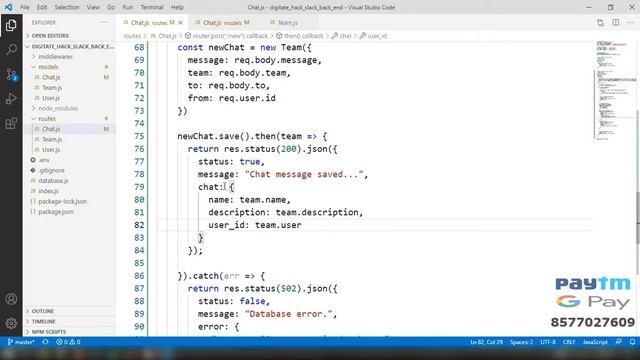The height and width of the screenshot is (360, 640).
Task: Open notifications bell in status bar
Action: tap(632, 342)
